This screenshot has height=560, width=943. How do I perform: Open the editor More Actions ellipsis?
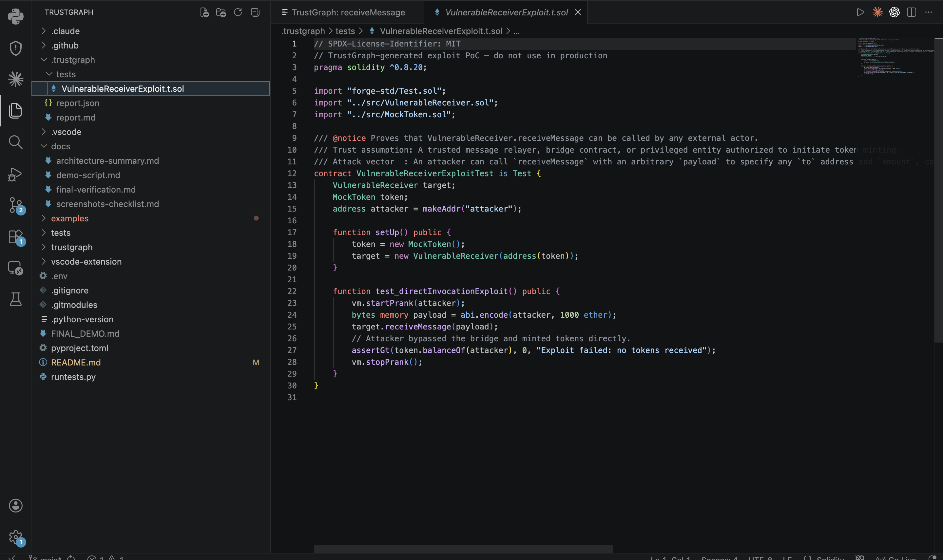(x=928, y=12)
